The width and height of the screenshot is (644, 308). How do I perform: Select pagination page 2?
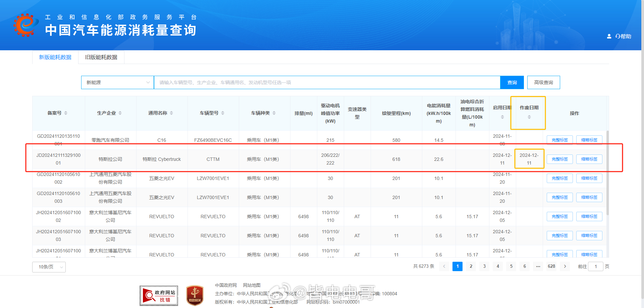[x=471, y=266]
